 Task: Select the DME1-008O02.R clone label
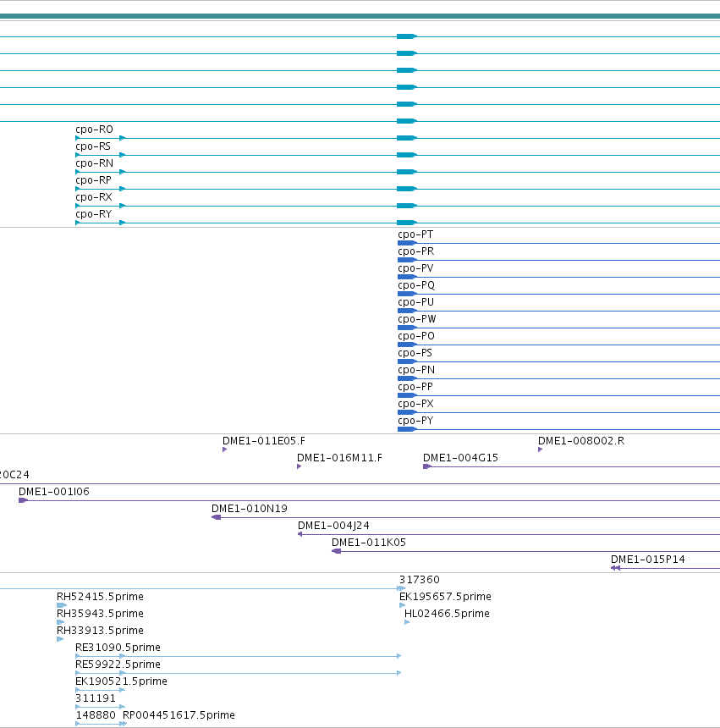click(x=581, y=441)
